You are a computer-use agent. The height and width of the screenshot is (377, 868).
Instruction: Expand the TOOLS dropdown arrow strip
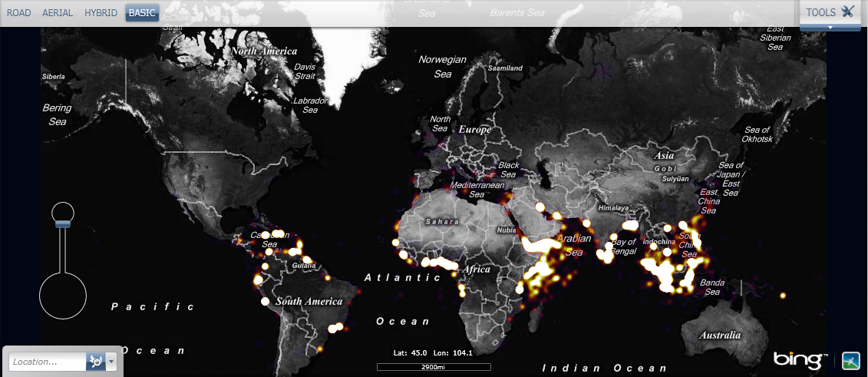tap(830, 27)
